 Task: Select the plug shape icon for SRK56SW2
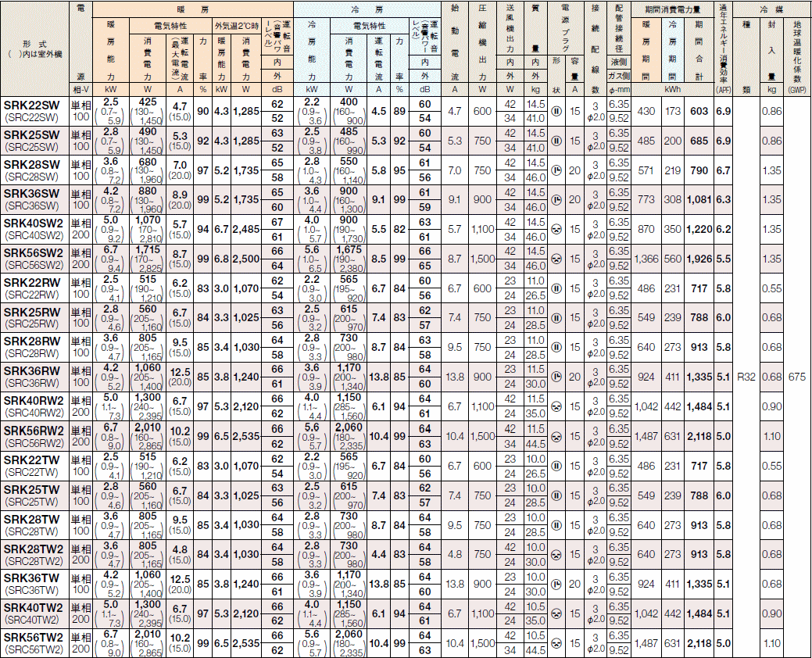[x=556, y=259]
